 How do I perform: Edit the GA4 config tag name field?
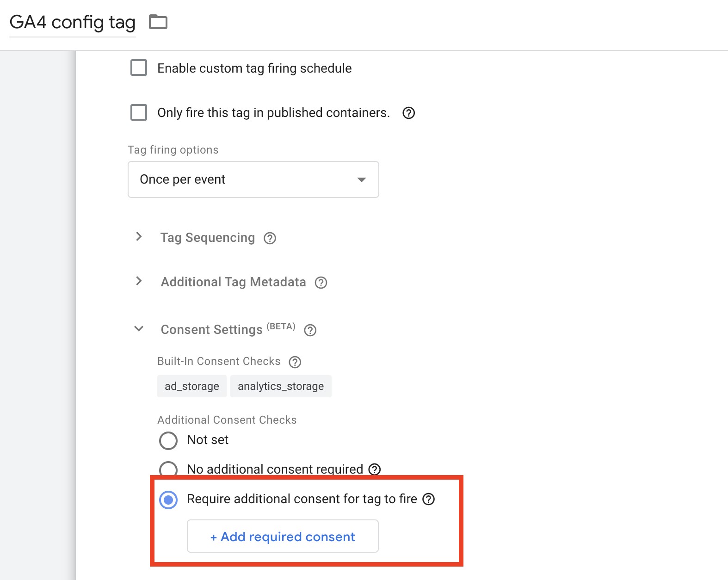click(x=73, y=22)
